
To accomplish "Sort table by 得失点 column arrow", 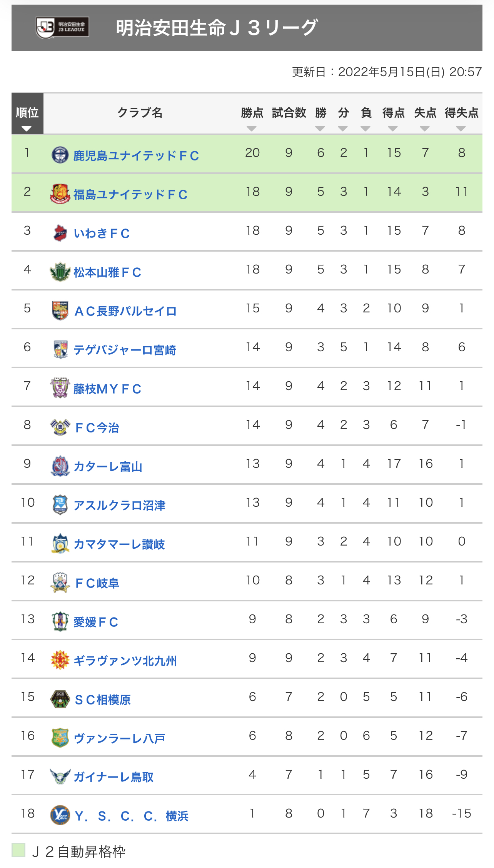I will [x=461, y=129].
